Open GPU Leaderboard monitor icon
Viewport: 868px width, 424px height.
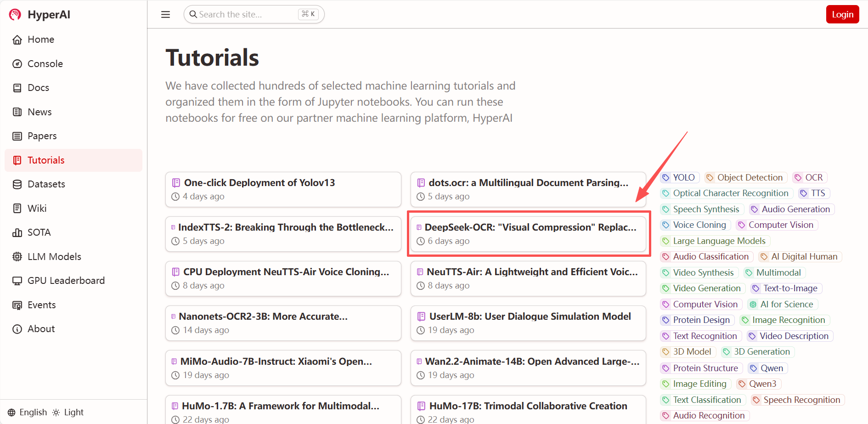[x=17, y=281]
